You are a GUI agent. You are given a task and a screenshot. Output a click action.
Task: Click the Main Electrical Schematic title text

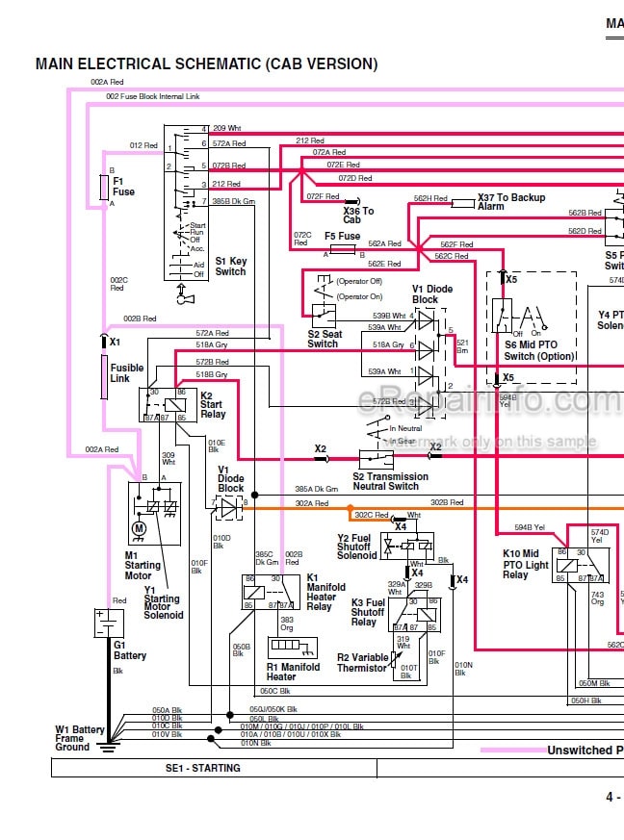tap(206, 64)
